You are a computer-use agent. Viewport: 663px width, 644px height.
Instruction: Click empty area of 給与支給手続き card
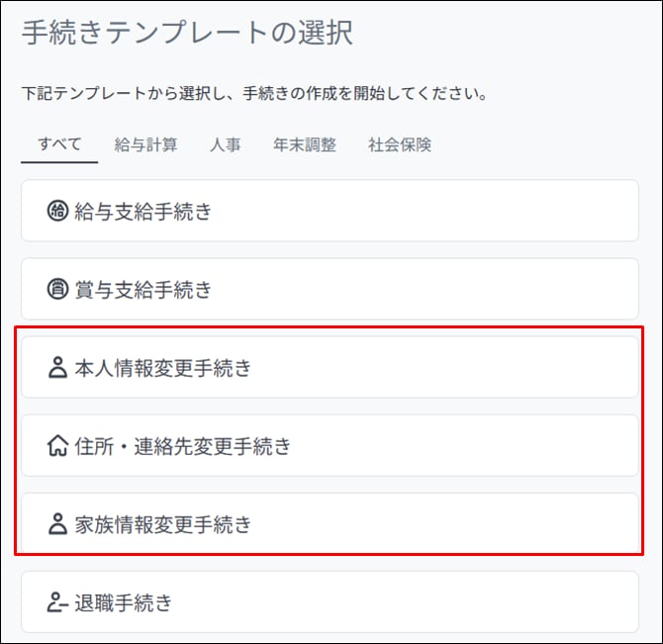point(423,211)
